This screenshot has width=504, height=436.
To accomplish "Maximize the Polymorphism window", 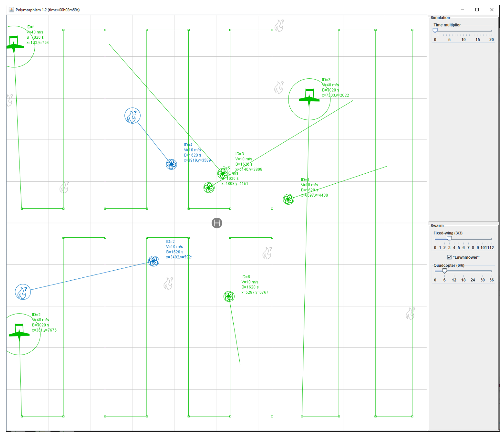I will [477, 9].
